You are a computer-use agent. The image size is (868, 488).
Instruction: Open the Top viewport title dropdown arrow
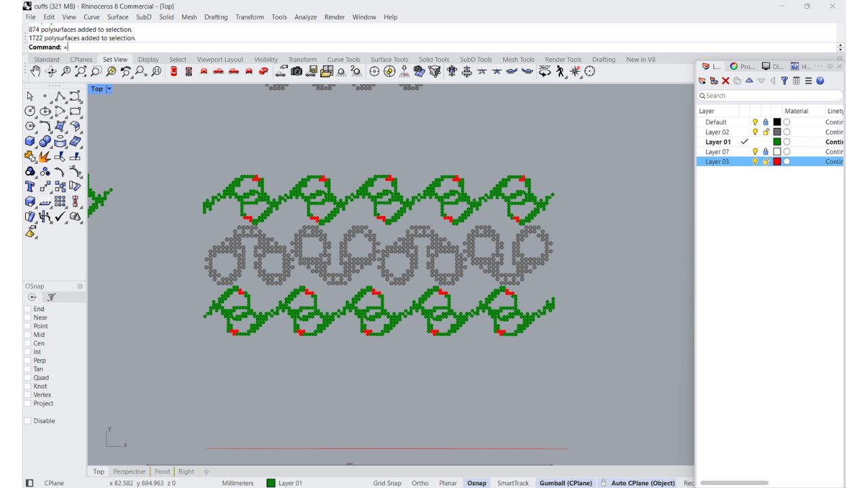pyautogui.click(x=109, y=89)
